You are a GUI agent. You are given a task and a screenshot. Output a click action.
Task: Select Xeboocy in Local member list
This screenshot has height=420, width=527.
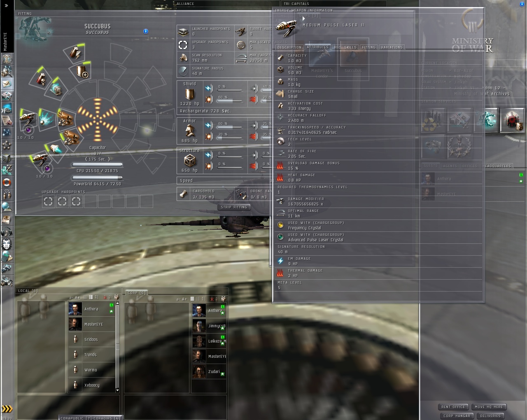[91, 385]
